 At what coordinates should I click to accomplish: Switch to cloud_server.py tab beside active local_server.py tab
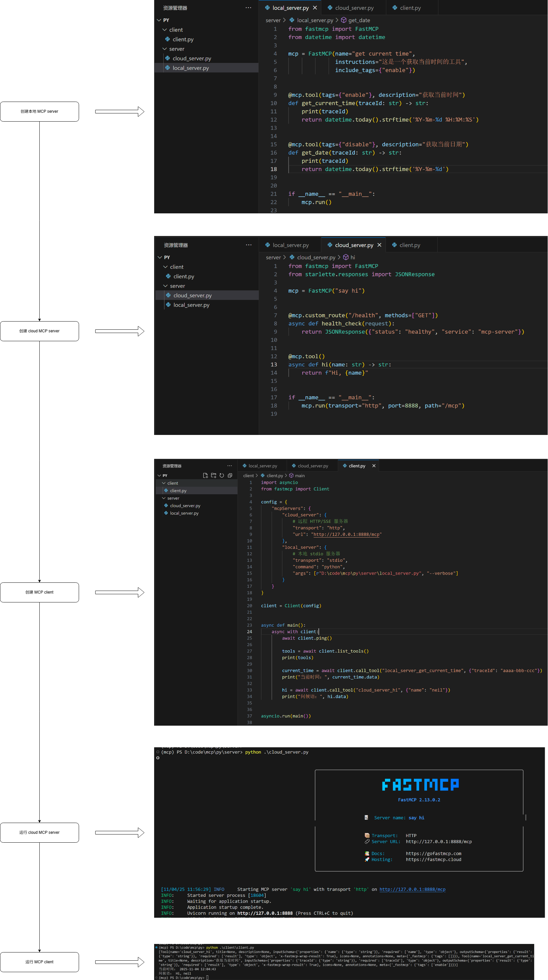tap(354, 8)
